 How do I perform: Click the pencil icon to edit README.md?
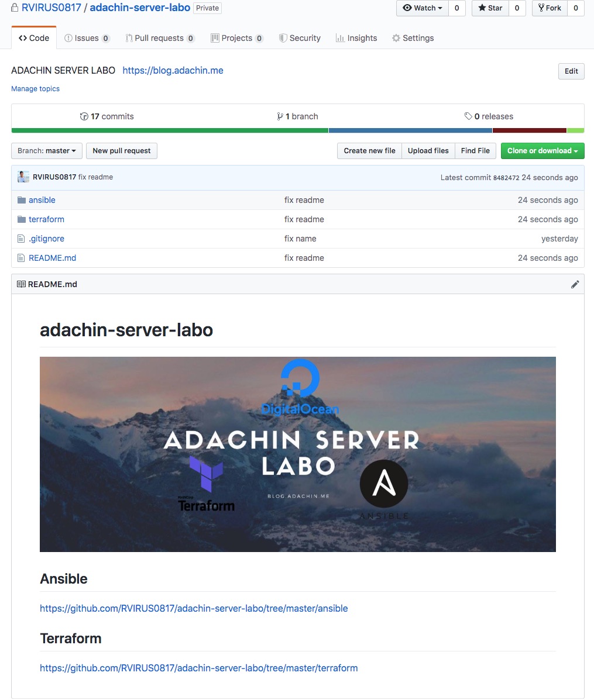(575, 284)
